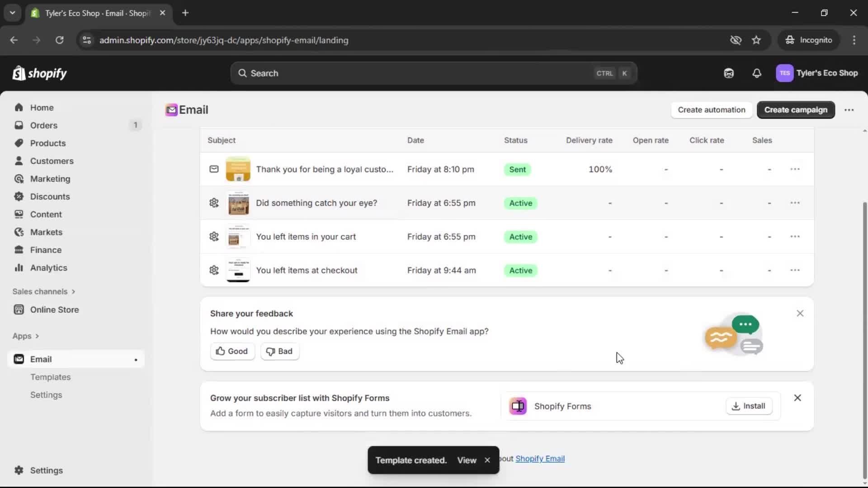Click the gear icon on the cart abandonment email
The image size is (868, 488).
pos(214,236)
